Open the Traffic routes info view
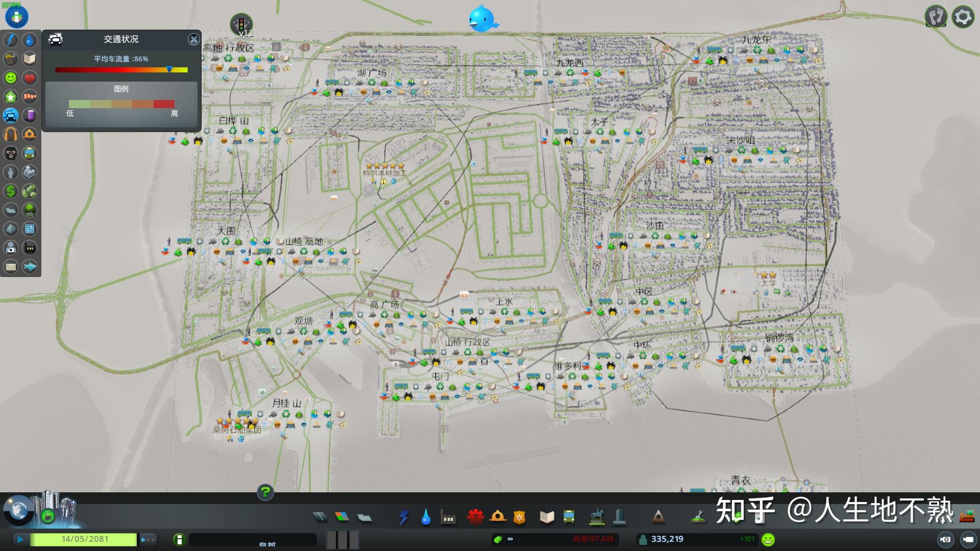This screenshot has width=980, height=551. pos(30,229)
